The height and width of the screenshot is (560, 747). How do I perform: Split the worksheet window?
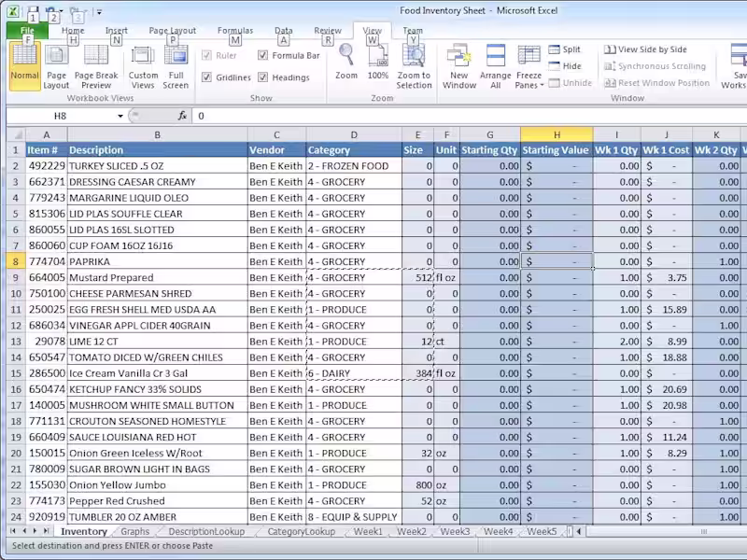coord(565,49)
